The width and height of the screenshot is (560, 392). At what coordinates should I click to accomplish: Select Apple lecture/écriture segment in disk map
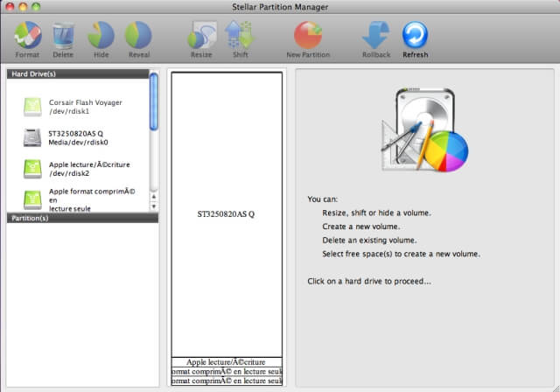tap(226, 361)
